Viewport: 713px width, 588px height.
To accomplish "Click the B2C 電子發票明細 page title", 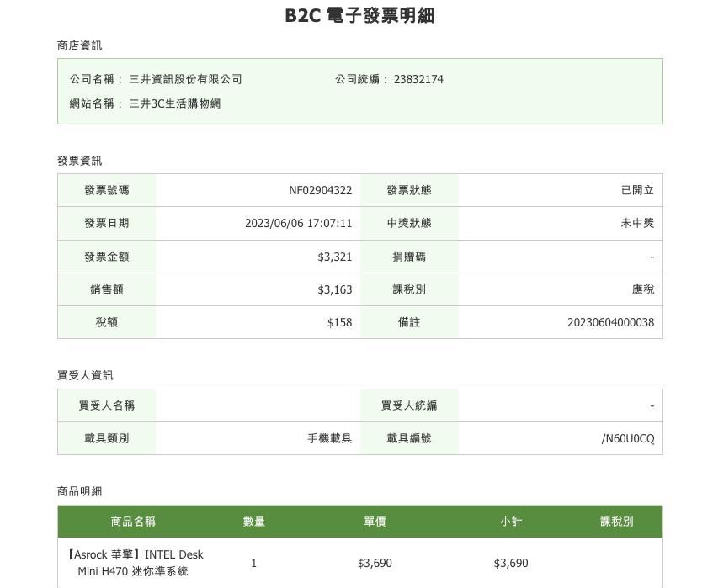I will tap(359, 16).
